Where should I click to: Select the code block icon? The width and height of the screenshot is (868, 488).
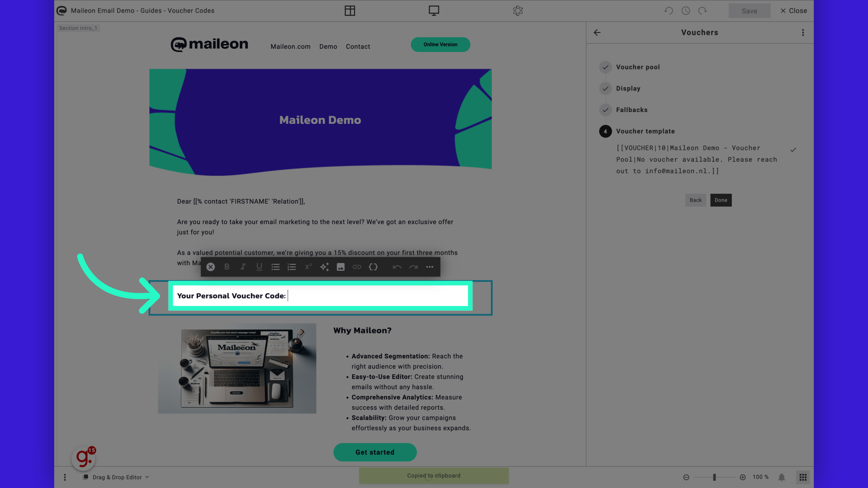coord(373,266)
